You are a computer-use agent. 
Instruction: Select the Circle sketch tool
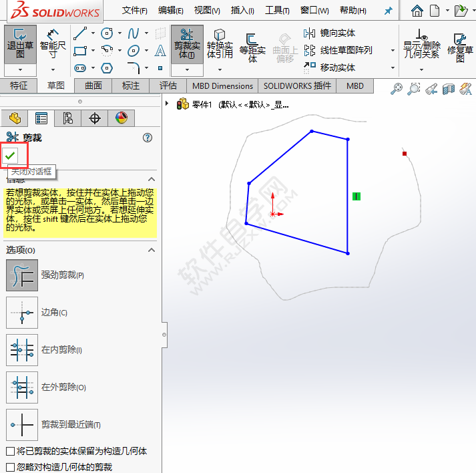(107, 33)
